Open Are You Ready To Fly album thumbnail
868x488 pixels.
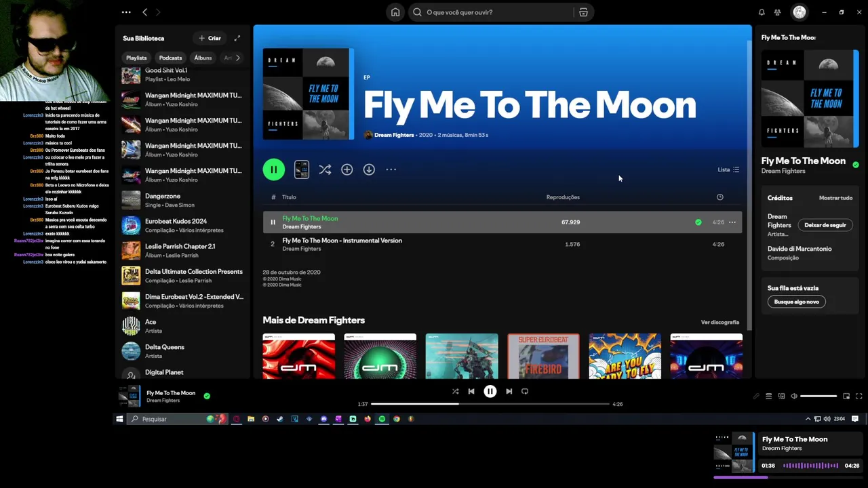(625, 356)
